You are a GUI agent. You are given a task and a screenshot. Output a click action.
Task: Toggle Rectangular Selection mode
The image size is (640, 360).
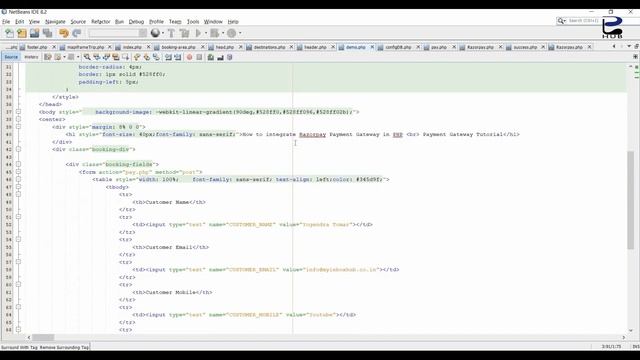pyautogui.click(x=125, y=58)
